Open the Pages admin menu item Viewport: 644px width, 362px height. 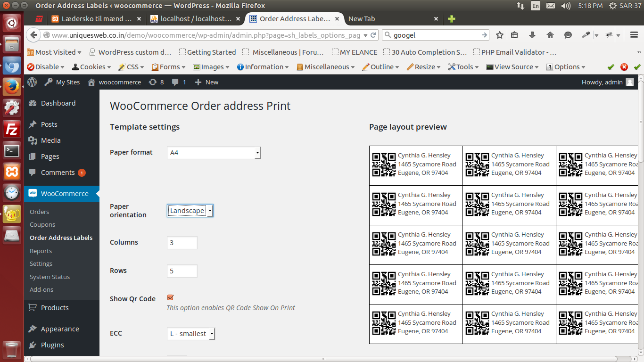tap(62, 156)
